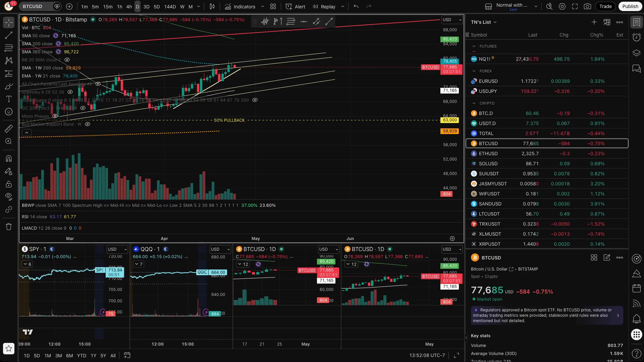Toggle visibility of Bull Market Support Band

pyautogui.click(x=87, y=124)
